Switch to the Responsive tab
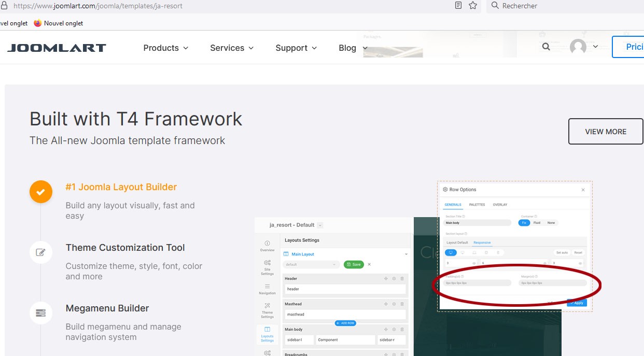The height and width of the screenshot is (356, 644). pos(482,243)
